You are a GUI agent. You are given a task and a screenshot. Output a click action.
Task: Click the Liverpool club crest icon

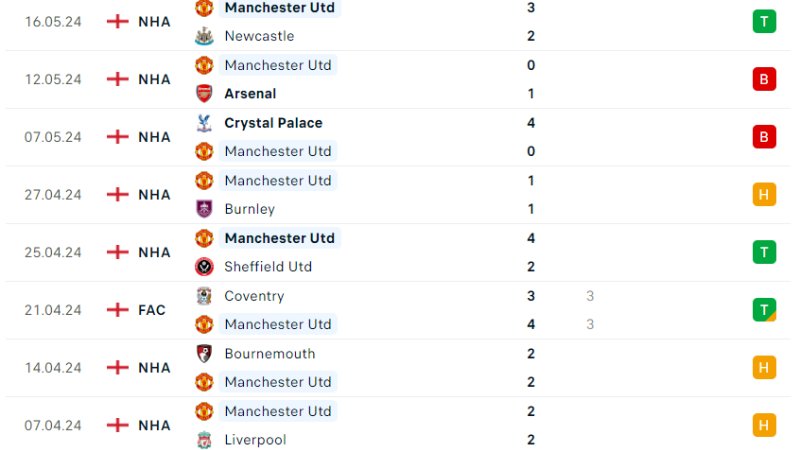204,440
